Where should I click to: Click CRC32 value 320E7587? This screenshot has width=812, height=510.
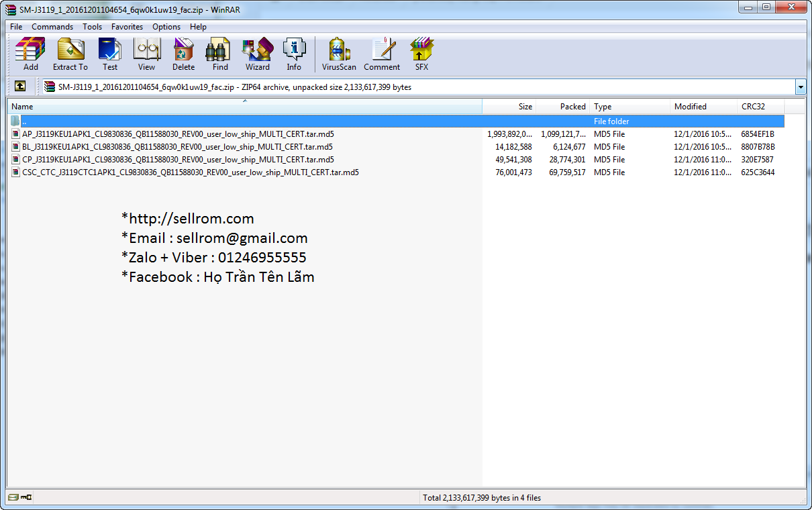pos(757,160)
